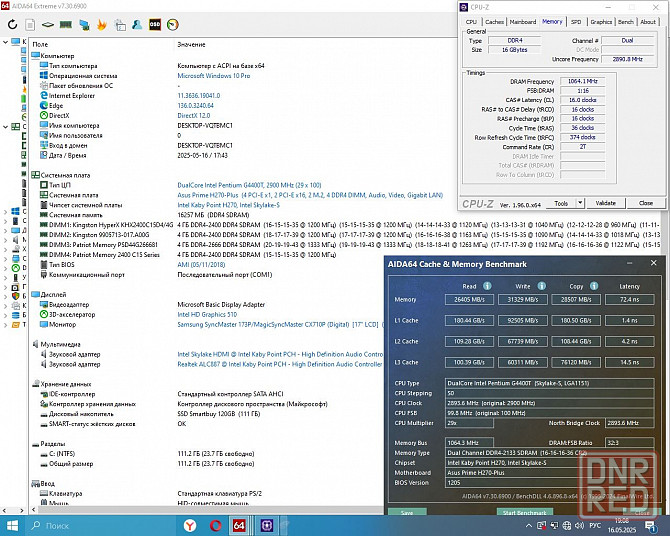This screenshot has width=670, height=536.
Task: Click the Refresh arrow in AIDA64 toolbar
Action: click(x=12, y=24)
